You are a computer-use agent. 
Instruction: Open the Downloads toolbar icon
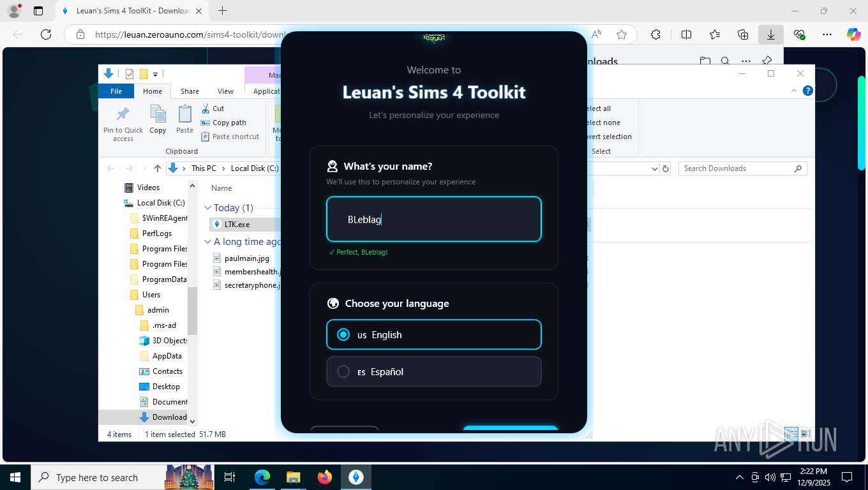click(x=770, y=34)
